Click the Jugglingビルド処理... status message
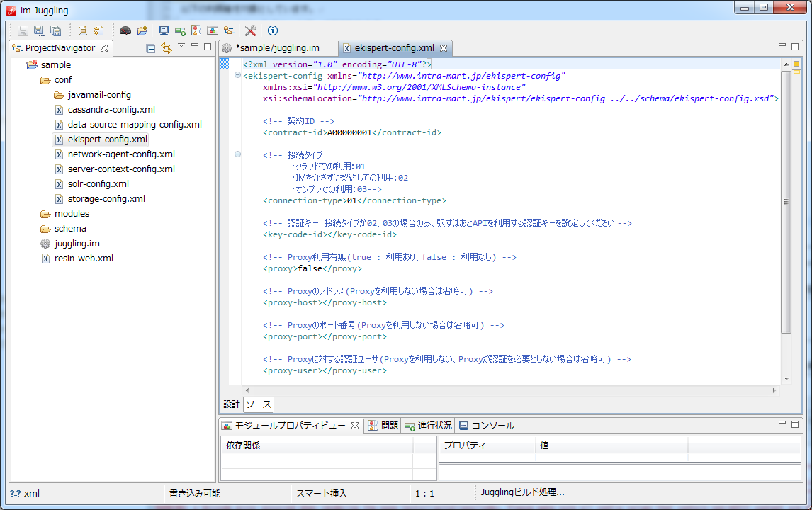 click(522, 492)
